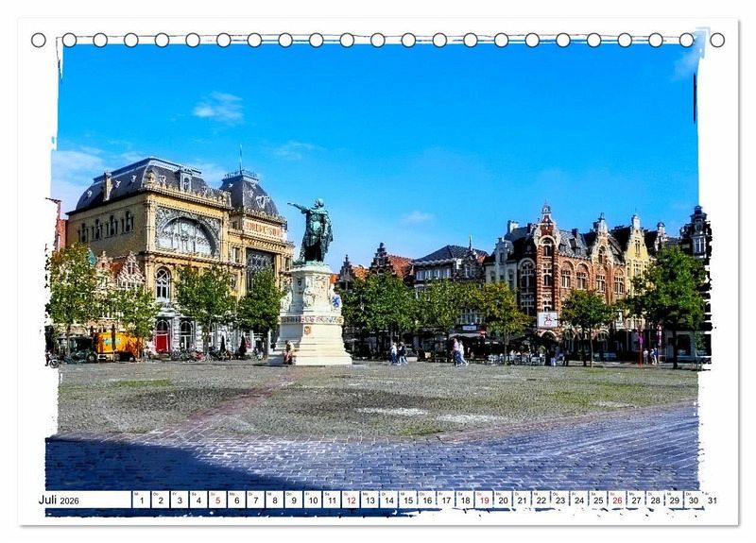756x543 pixels.
Task: Click the Juli 2026 month label
Action: tap(59, 500)
